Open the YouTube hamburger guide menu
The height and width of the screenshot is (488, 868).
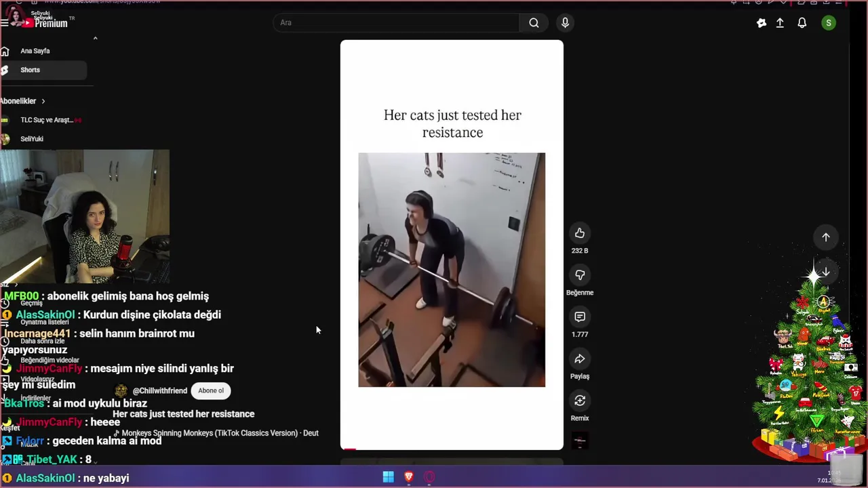coord(4,23)
